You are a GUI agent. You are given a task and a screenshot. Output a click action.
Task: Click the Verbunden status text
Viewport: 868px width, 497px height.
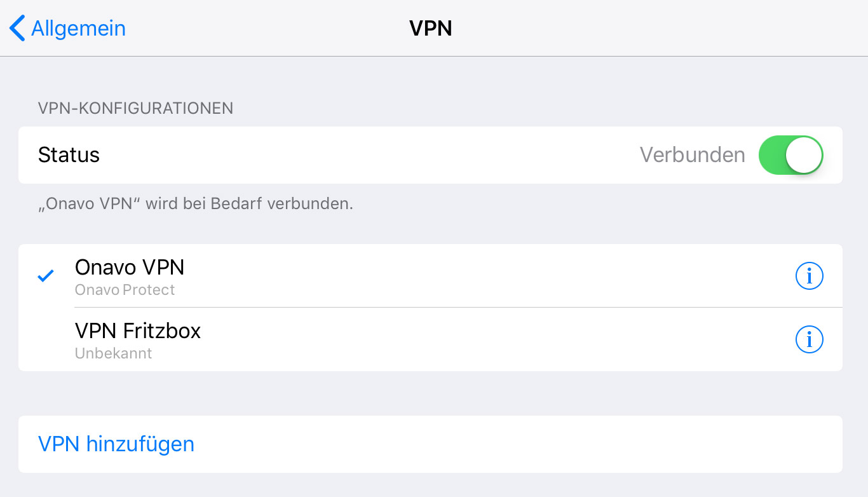point(692,155)
